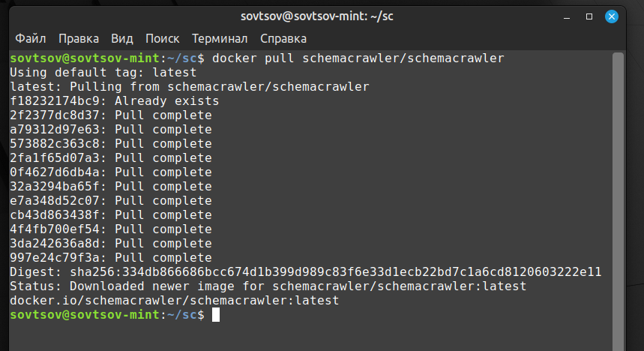The image size is (644, 351).
Task: Click the terminal vertical scrollbar
Action: (x=618, y=202)
